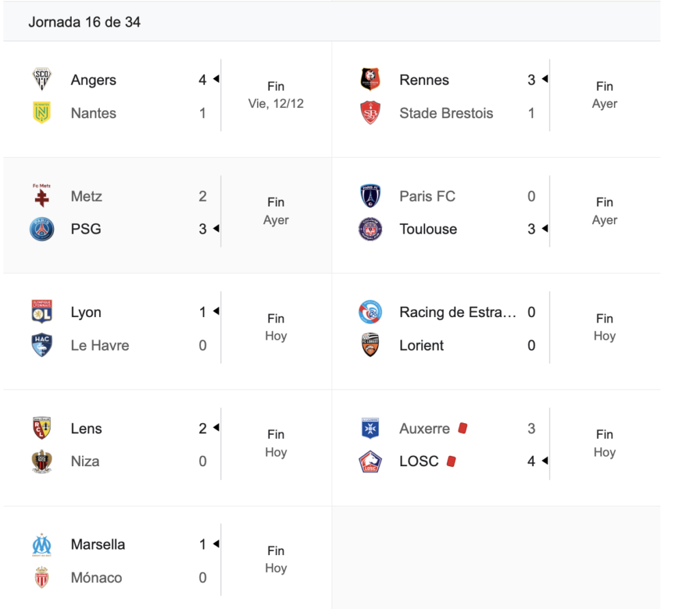The image size is (700, 609).
Task: Click the Jornada 16 de 34 header
Action: (x=85, y=22)
